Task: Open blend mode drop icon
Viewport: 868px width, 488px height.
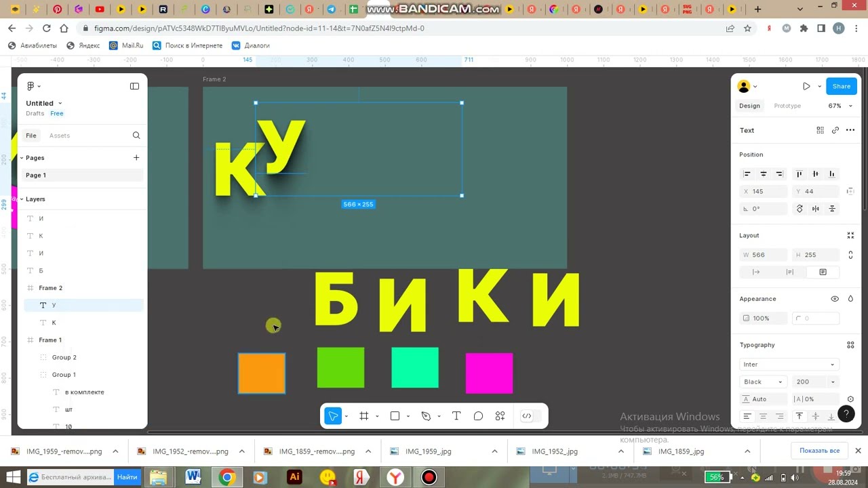Action: tap(850, 299)
